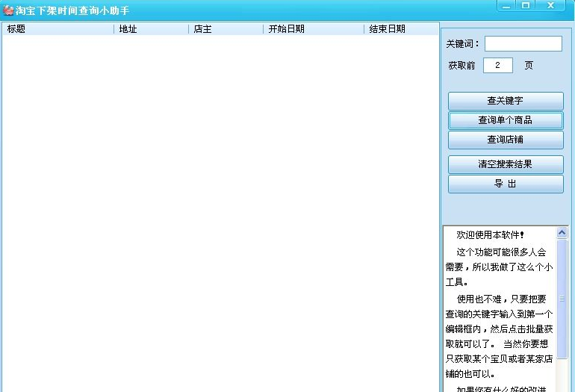
Task: Sort results by 标题 column header
Action: tap(58, 29)
